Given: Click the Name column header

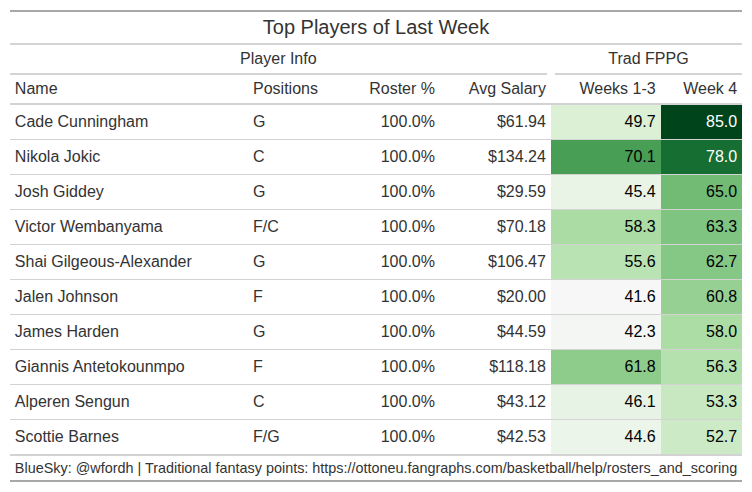Looking at the screenshot, I should pos(36,89).
